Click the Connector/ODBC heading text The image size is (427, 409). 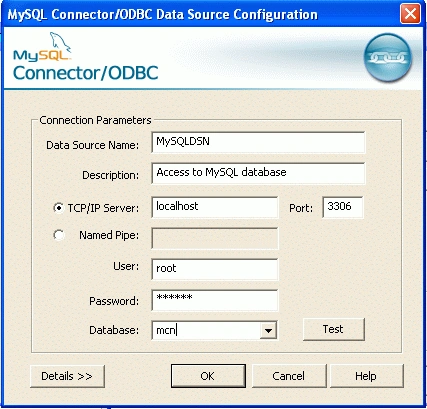point(86,73)
